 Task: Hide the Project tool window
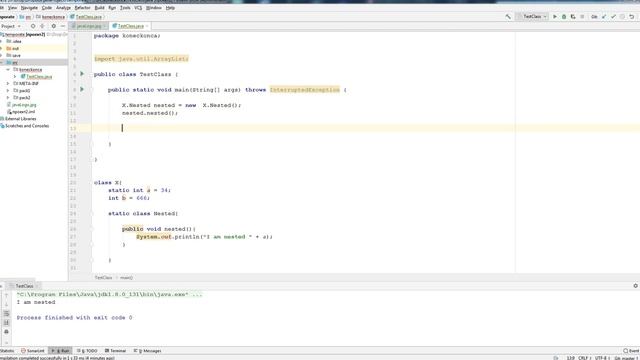coord(62,26)
